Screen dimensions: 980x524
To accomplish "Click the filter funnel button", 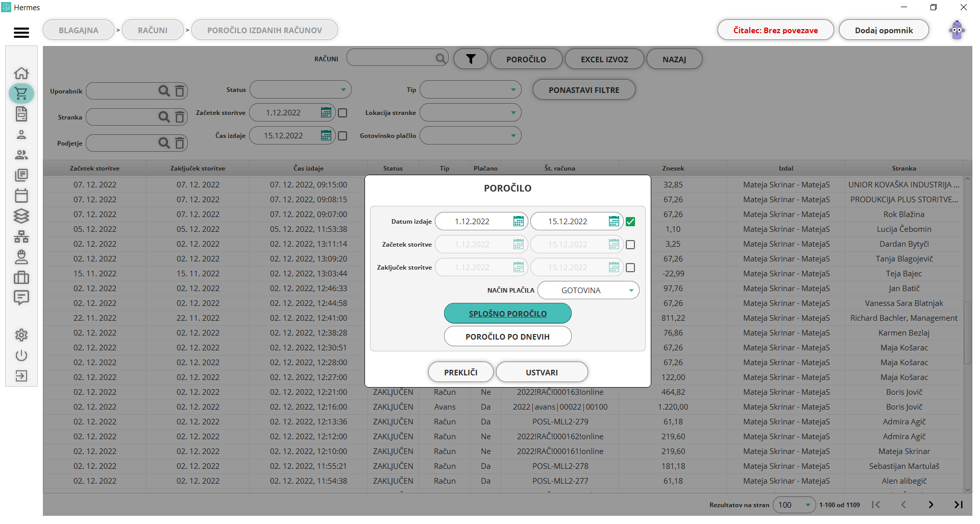I will click(x=471, y=59).
